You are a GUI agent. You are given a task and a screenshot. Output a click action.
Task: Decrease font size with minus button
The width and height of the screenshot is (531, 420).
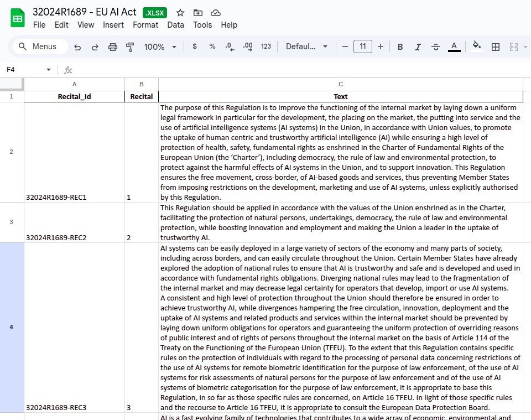click(345, 46)
